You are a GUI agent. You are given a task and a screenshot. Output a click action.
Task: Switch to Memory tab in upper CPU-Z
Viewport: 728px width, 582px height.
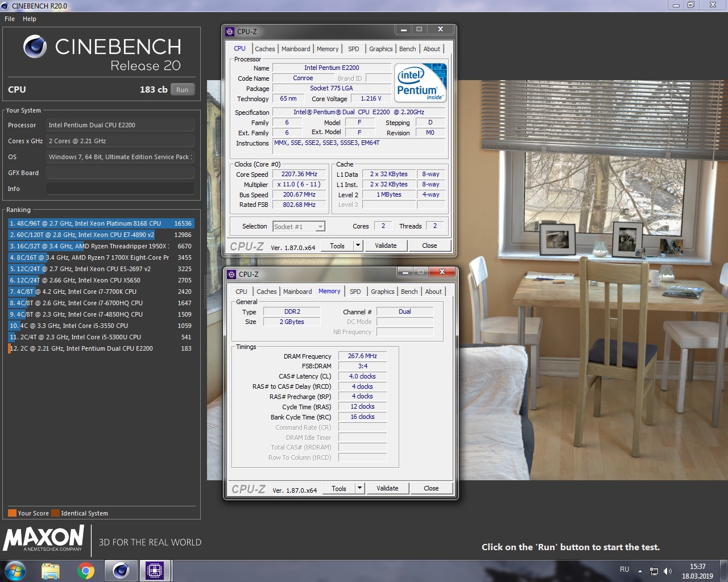328,49
